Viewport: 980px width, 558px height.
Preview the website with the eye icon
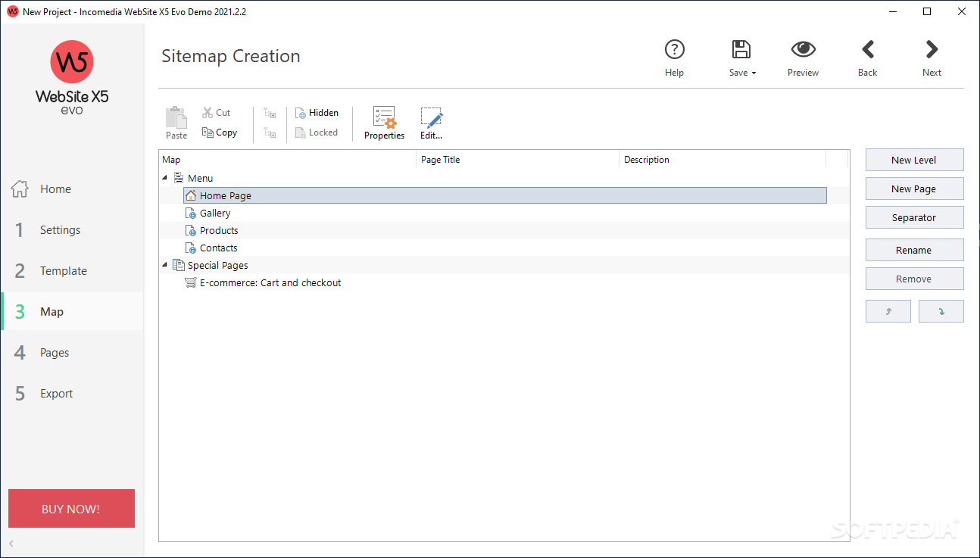(803, 50)
